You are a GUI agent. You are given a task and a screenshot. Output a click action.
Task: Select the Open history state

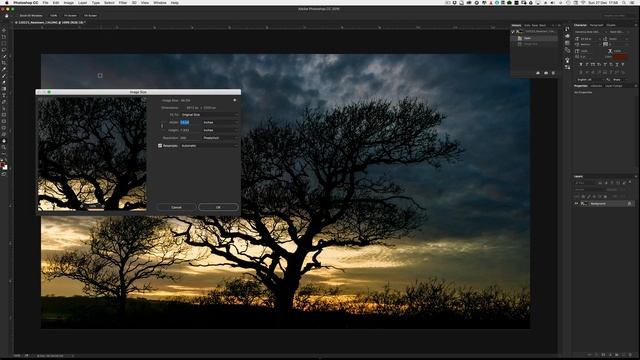tap(535, 38)
